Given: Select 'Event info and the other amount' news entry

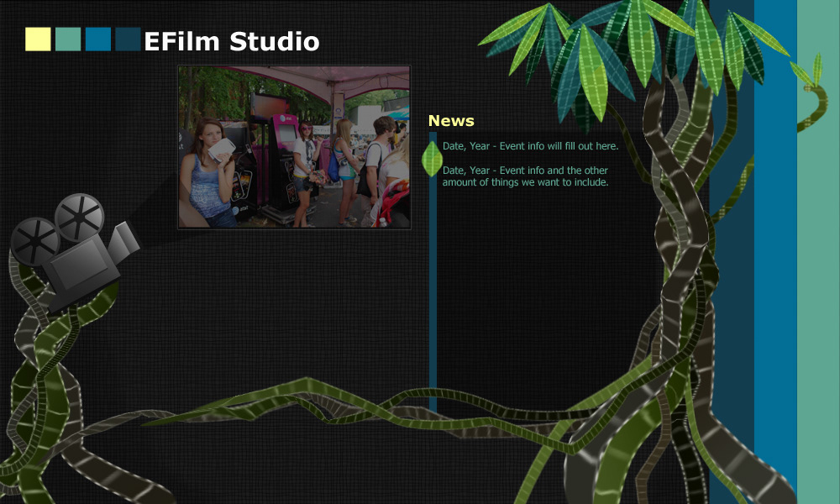Looking at the screenshot, I should coord(526,176).
